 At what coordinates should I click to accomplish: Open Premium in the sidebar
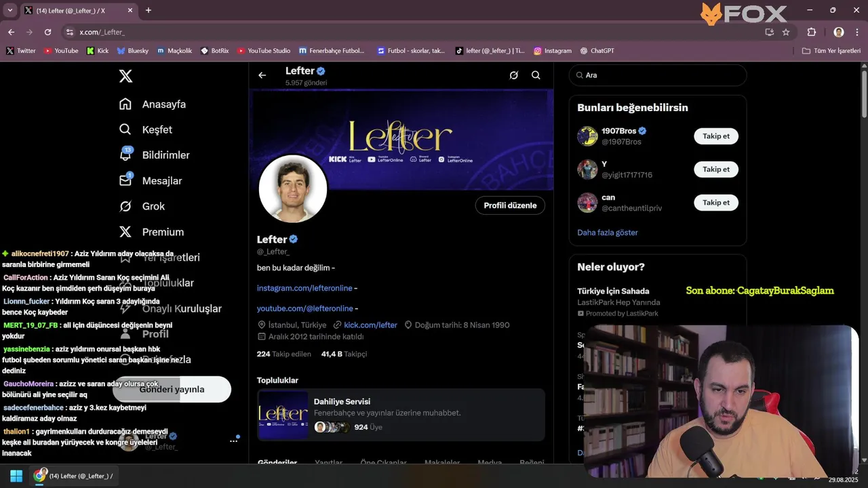click(x=151, y=232)
